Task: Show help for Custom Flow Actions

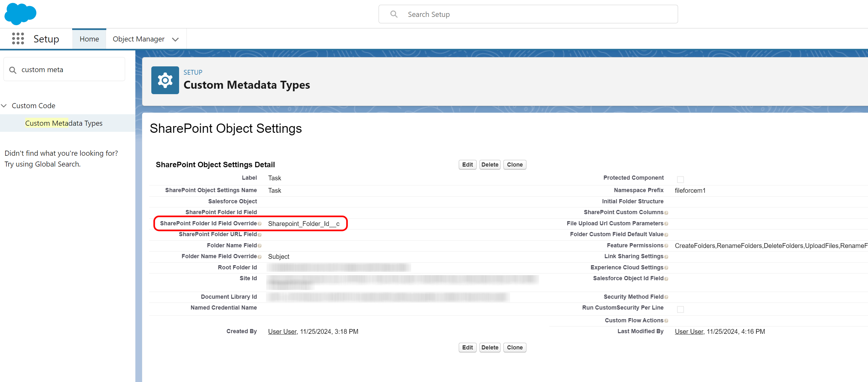Action: pos(666,321)
